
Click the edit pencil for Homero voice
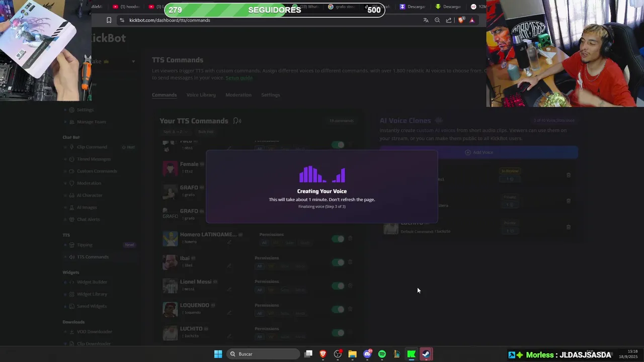(229, 242)
